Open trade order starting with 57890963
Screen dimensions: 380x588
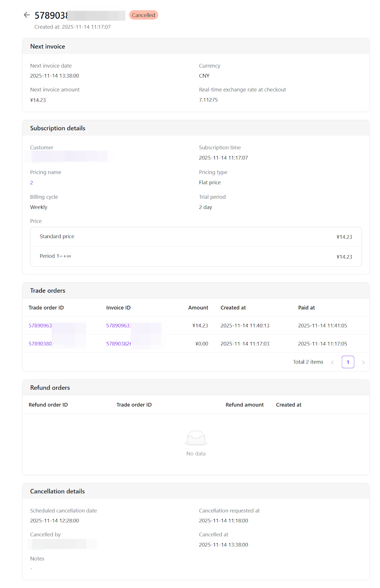click(40, 326)
